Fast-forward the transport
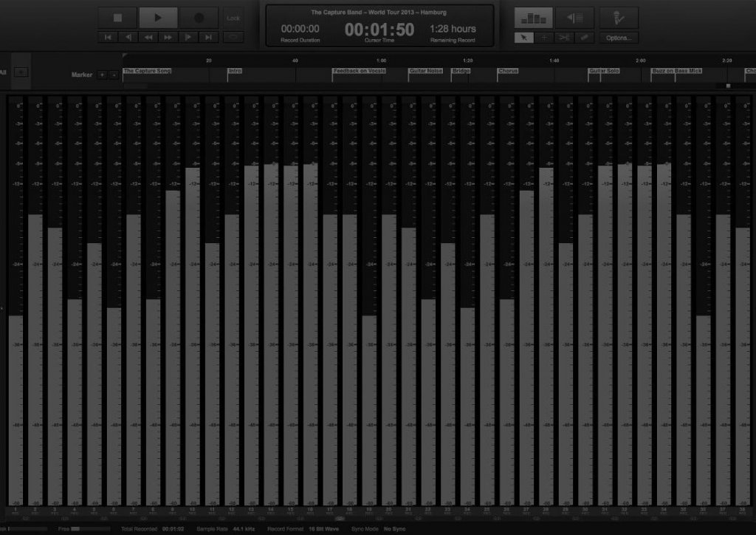 pos(168,37)
